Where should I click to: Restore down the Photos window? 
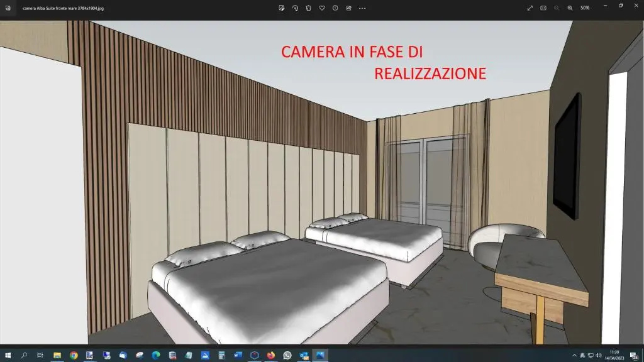[621, 6]
